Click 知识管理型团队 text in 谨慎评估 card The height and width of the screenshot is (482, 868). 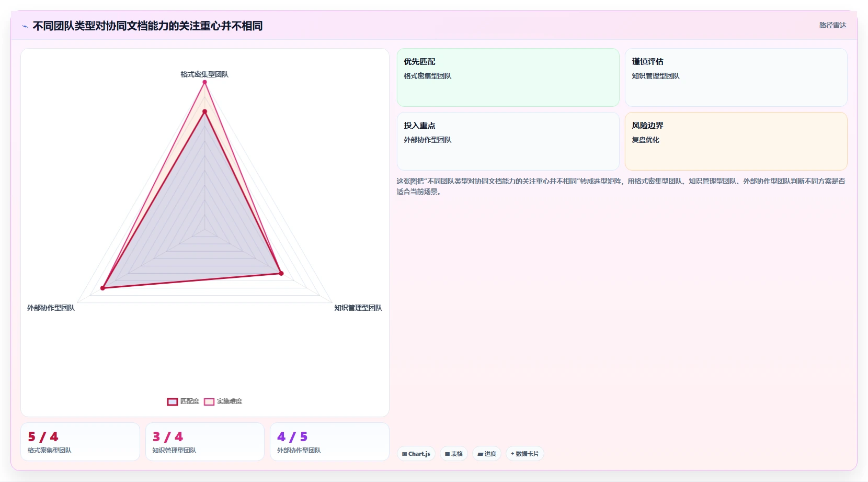click(x=656, y=76)
